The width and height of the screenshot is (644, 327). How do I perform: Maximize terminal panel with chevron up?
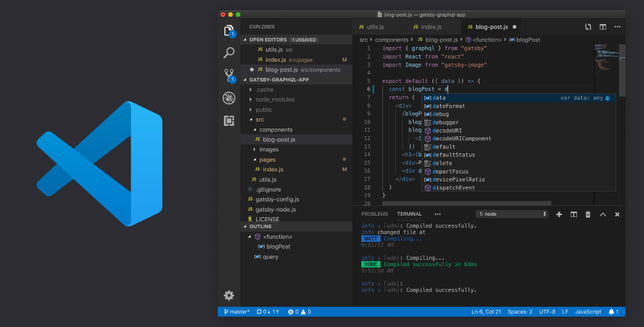[x=603, y=214]
